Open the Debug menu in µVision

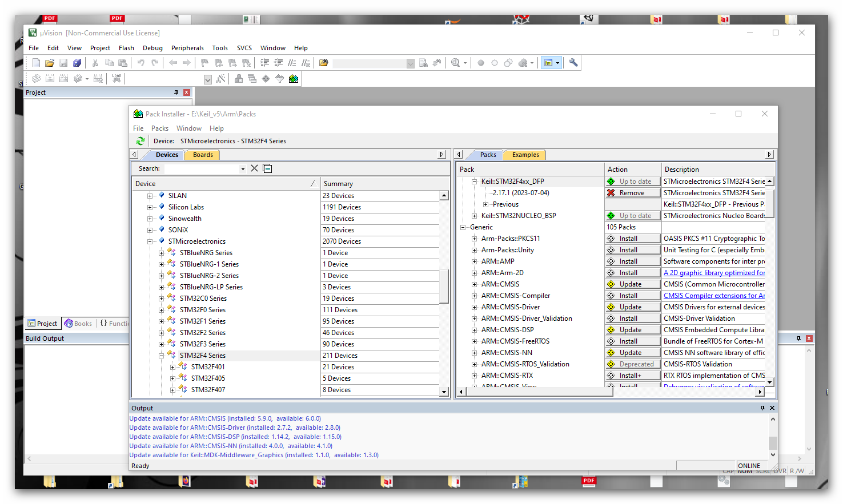152,48
